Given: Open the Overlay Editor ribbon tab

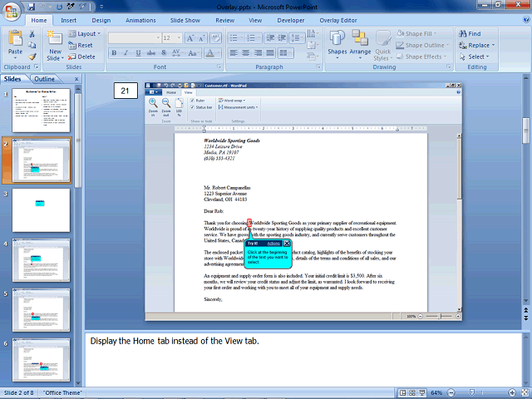Looking at the screenshot, I should coord(338,20).
